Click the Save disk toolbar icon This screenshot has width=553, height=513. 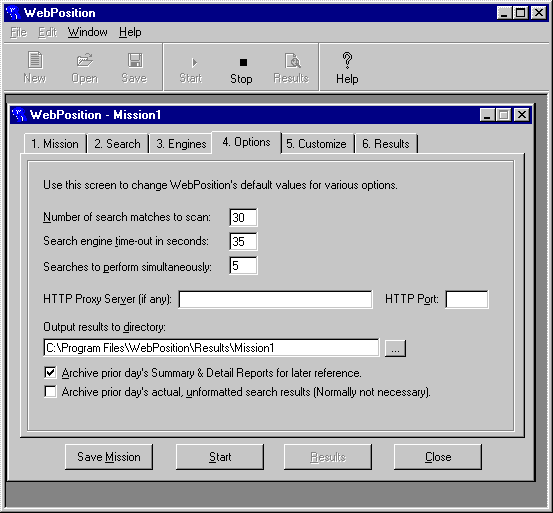point(135,60)
